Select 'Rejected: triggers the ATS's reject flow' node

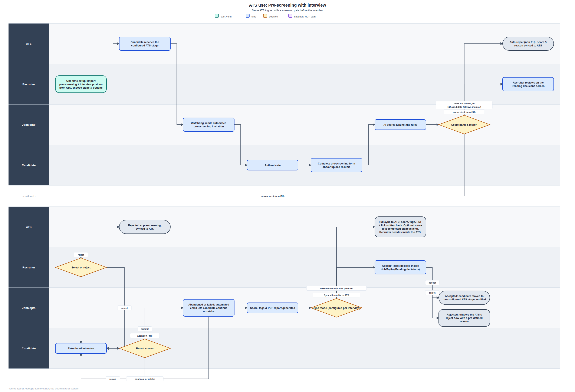464,318
